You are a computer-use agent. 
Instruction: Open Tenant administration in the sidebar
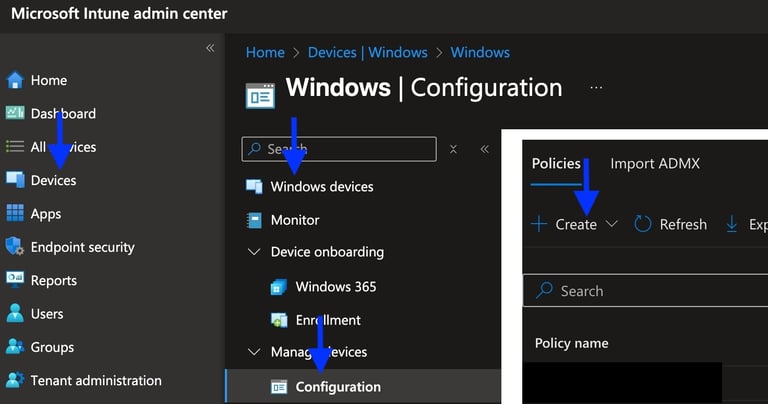coord(96,380)
